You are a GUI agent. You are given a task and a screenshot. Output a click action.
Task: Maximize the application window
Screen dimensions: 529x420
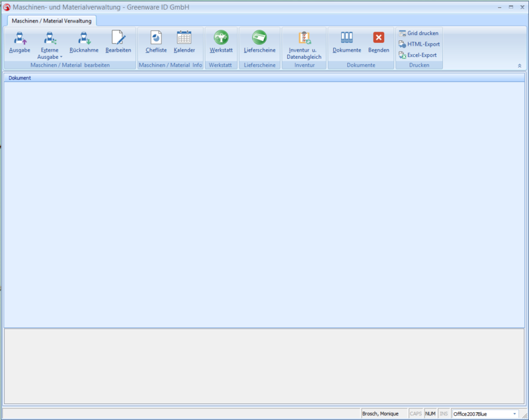pyautogui.click(x=510, y=7)
